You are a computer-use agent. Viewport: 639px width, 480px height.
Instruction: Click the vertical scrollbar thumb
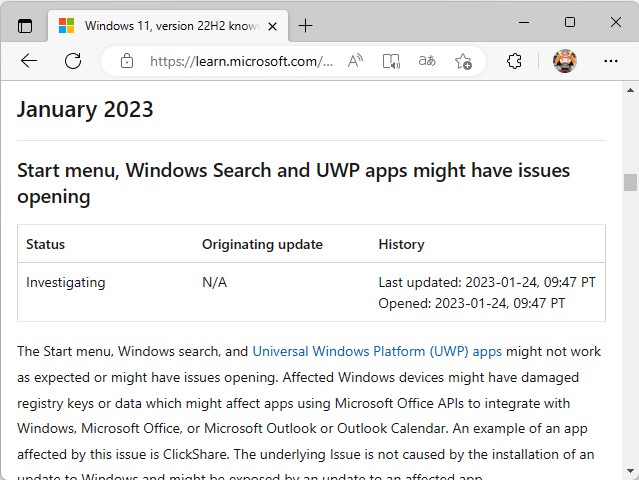click(630, 182)
